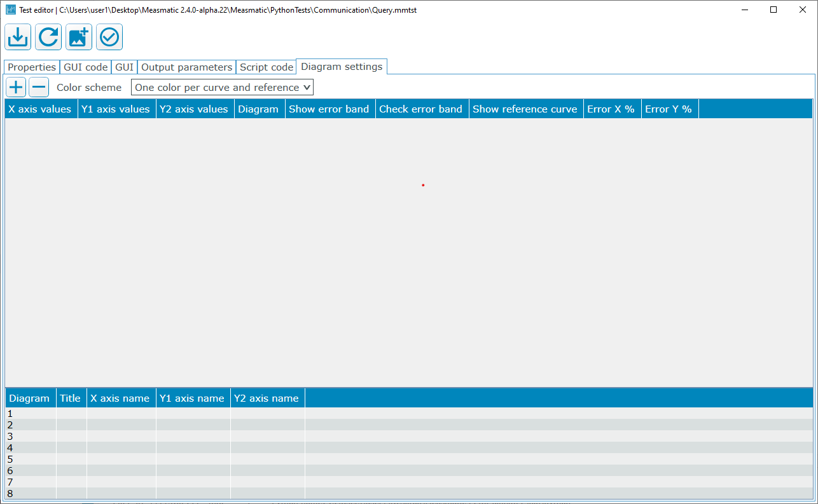Click the Diagram header in the lower table
818x504 pixels.
pos(31,398)
